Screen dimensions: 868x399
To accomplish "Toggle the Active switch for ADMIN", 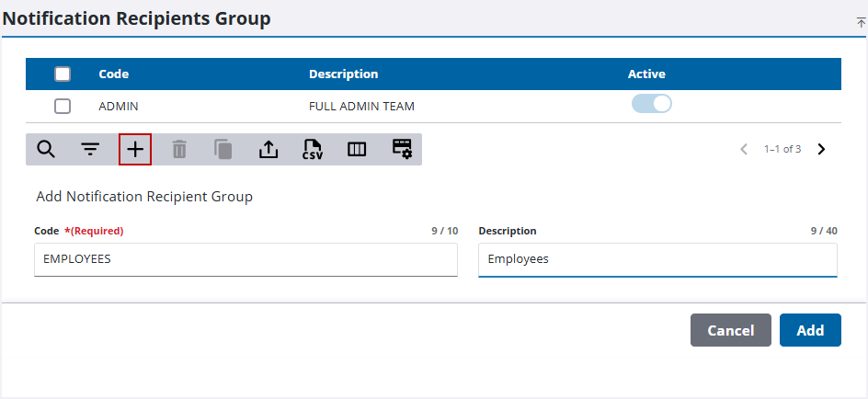I will [652, 104].
